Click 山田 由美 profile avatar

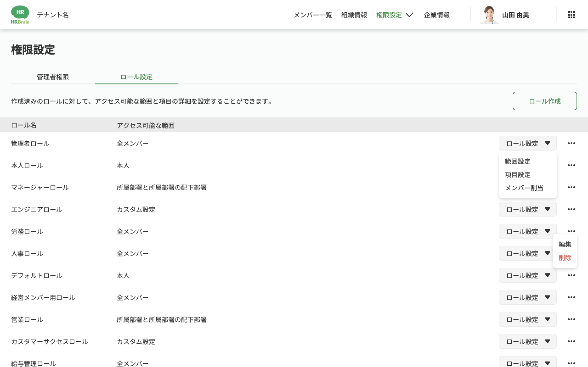click(489, 15)
